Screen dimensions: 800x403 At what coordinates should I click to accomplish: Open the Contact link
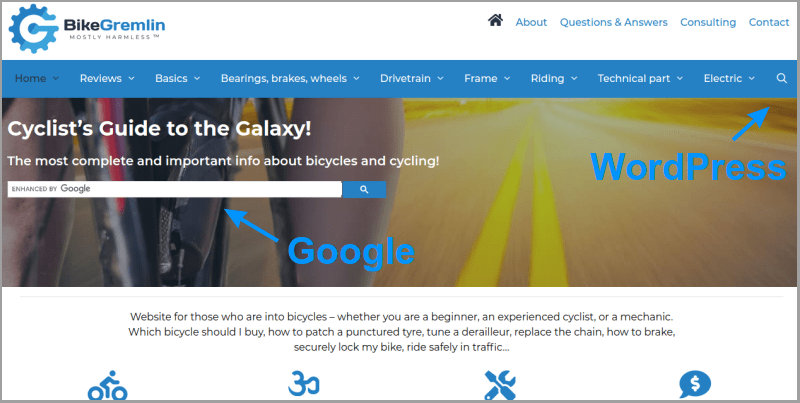(x=769, y=22)
